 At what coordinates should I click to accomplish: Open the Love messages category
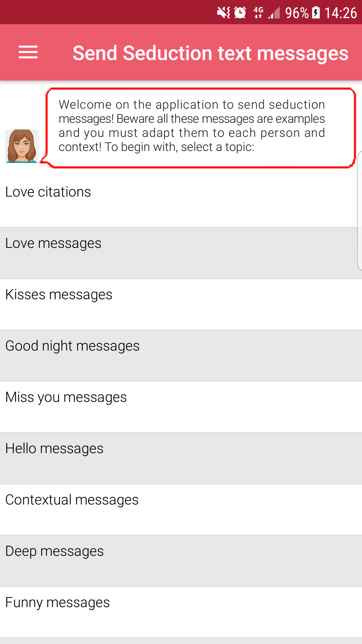click(x=181, y=253)
